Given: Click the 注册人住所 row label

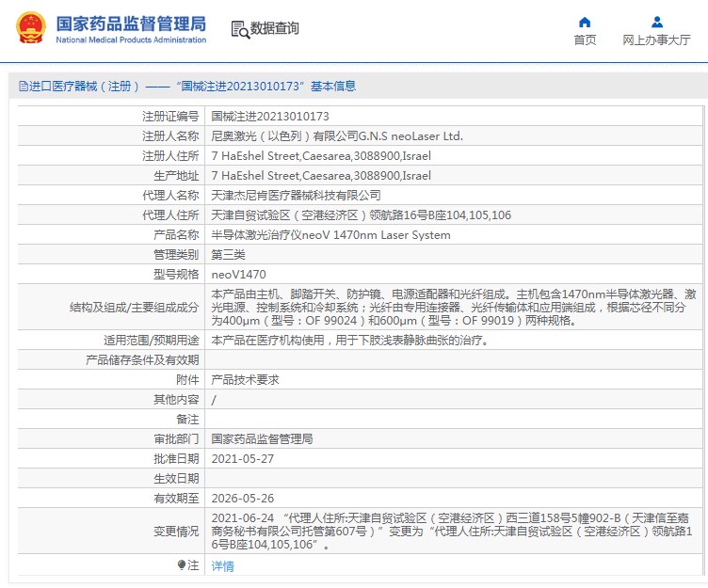Looking at the screenshot, I should point(170,155).
